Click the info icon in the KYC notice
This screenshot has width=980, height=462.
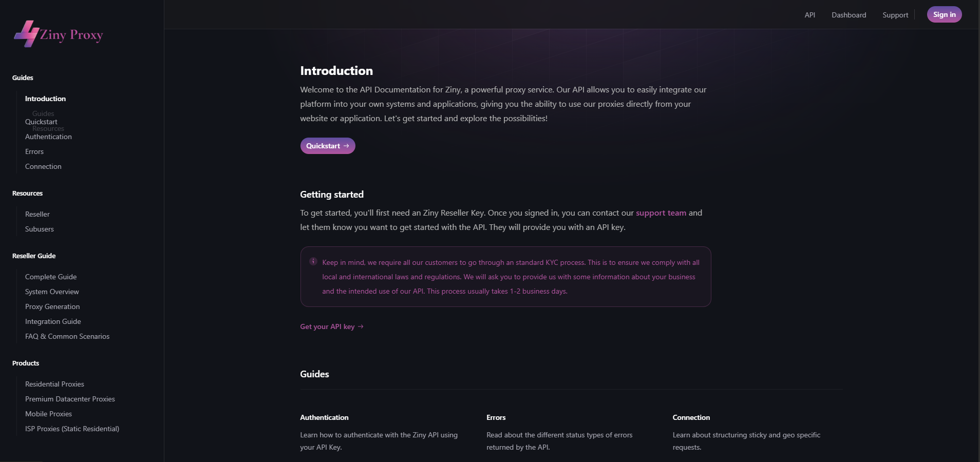(313, 262)
